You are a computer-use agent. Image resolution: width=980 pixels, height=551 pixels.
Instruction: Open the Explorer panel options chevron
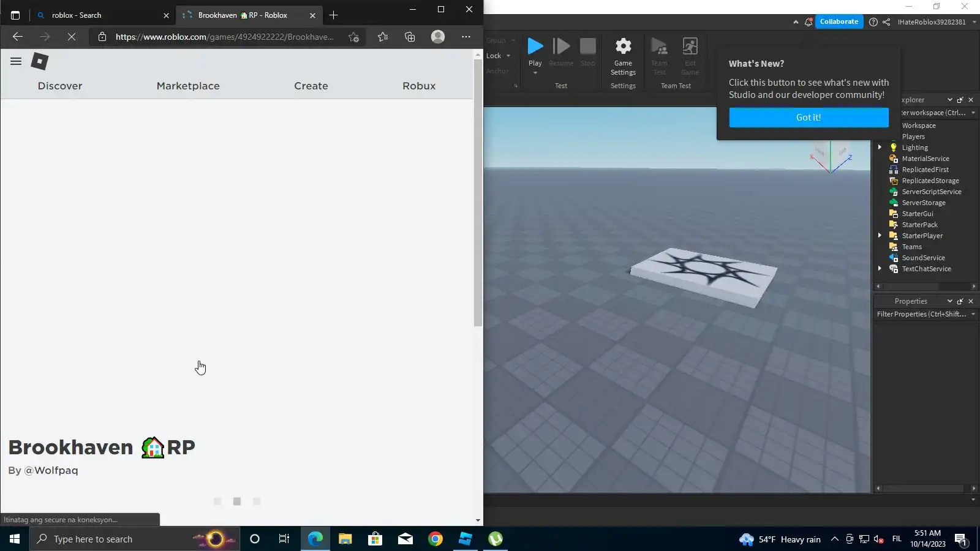click(x=950, y=100)
